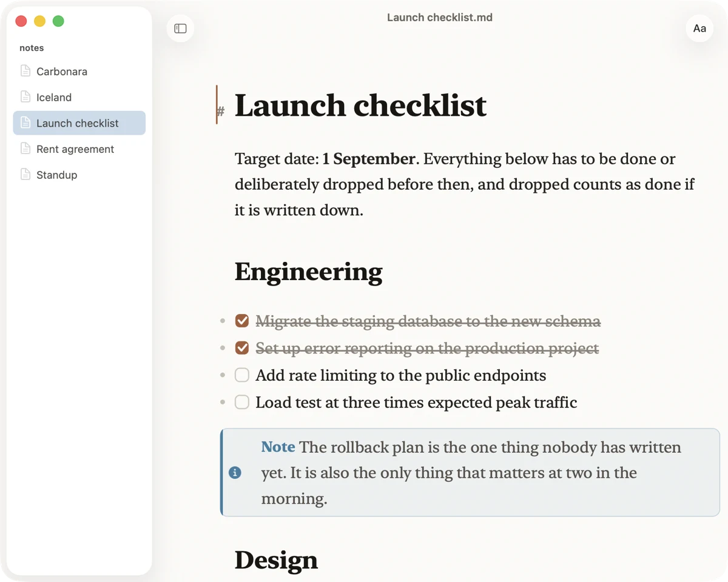Click the Design section heading
Screen dimensions: 728x582
pos(276,560)
